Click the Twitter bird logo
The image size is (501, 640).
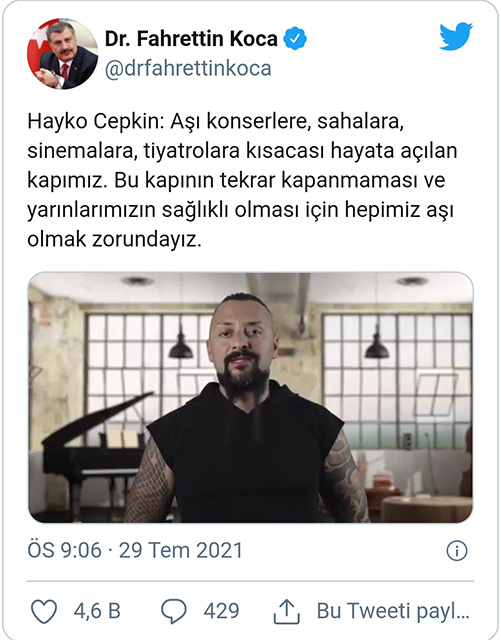(x=456, y=37)
